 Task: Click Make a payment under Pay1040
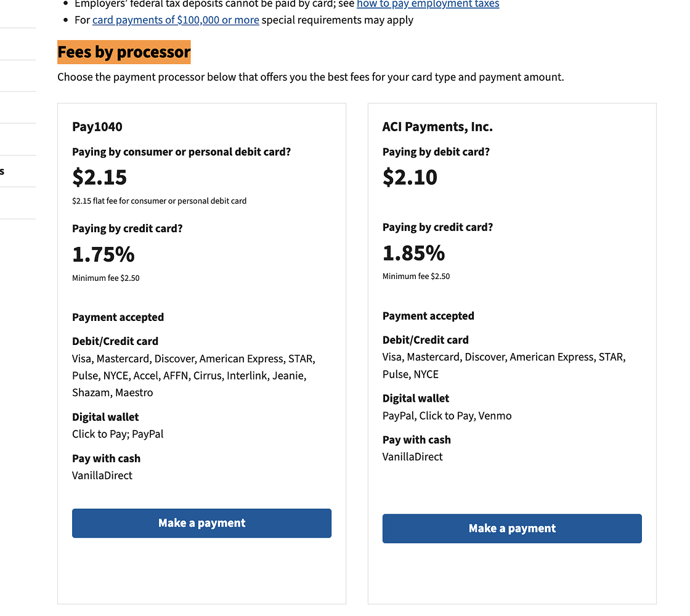coord(201,523)
